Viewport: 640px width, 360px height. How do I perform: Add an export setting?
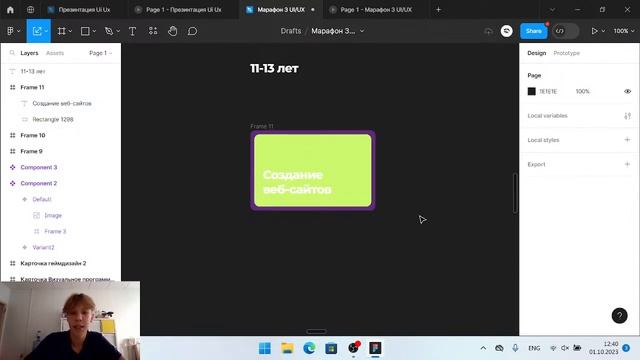[627, 164]
